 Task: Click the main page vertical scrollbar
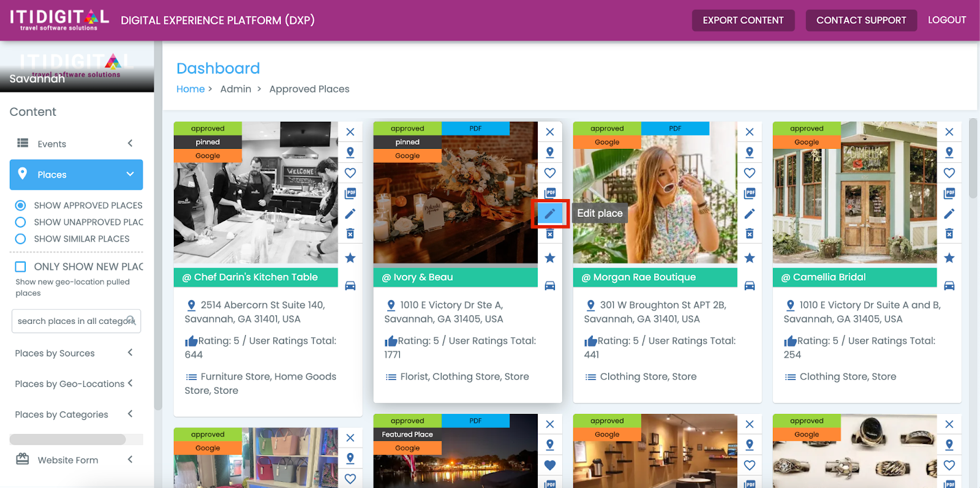[x=973, y=158]
